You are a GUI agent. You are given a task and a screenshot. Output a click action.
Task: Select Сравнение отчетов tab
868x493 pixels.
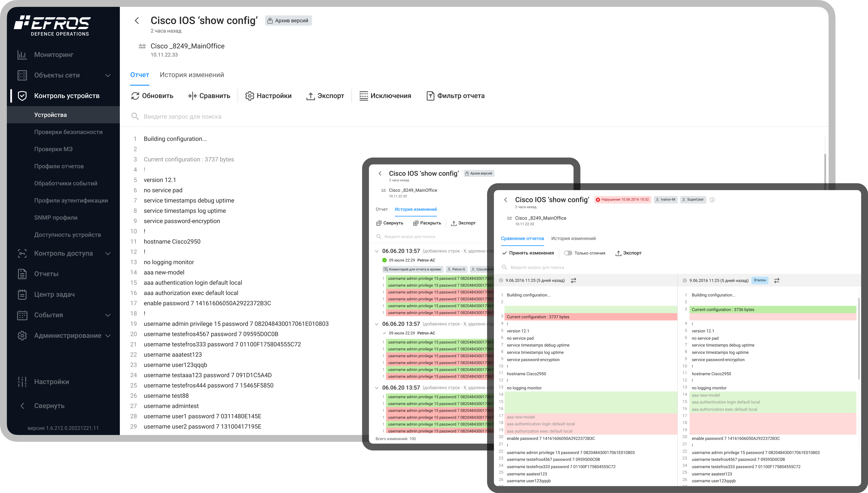coord(523,238)
